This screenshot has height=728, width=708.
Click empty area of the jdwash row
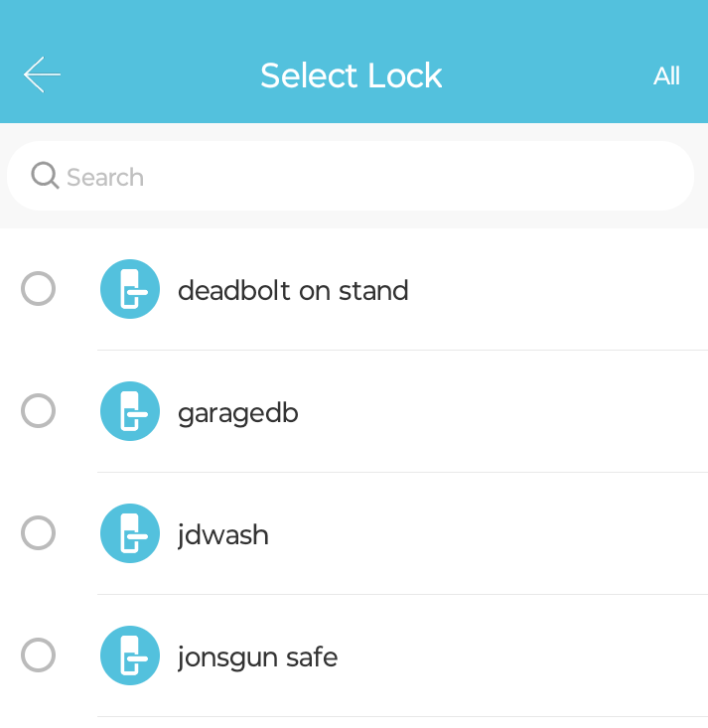(x=488, y=533)
